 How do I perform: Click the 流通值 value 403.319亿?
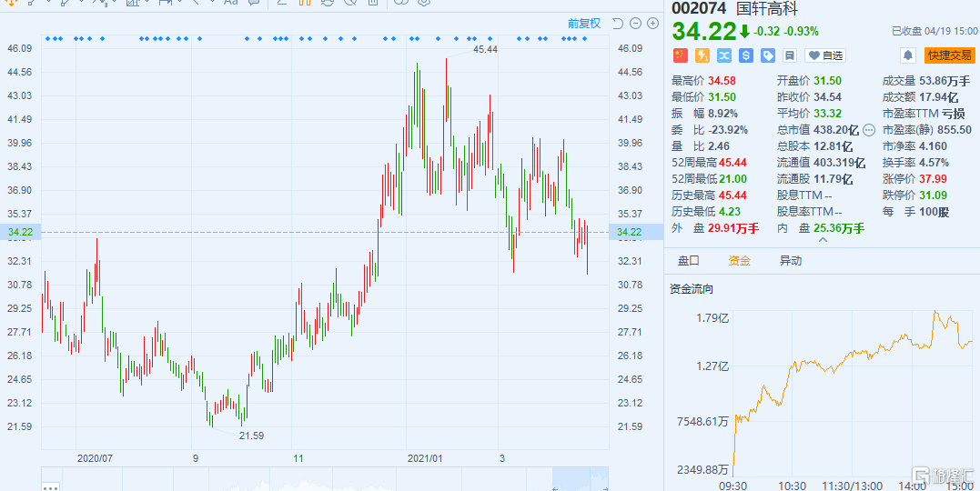pyautogui.click(x=839, y=163)
